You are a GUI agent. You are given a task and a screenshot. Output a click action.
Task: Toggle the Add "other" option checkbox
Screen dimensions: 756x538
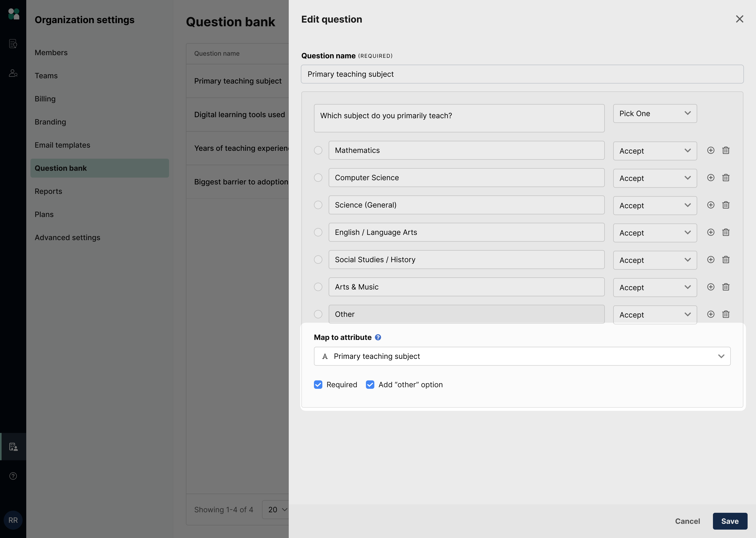[x=370, y=385]
